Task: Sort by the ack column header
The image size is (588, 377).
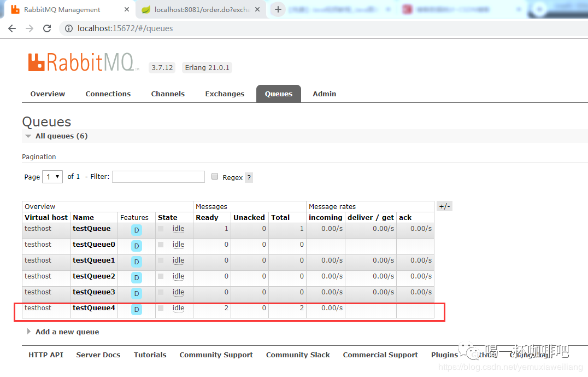Action: (x=405, y=217)
